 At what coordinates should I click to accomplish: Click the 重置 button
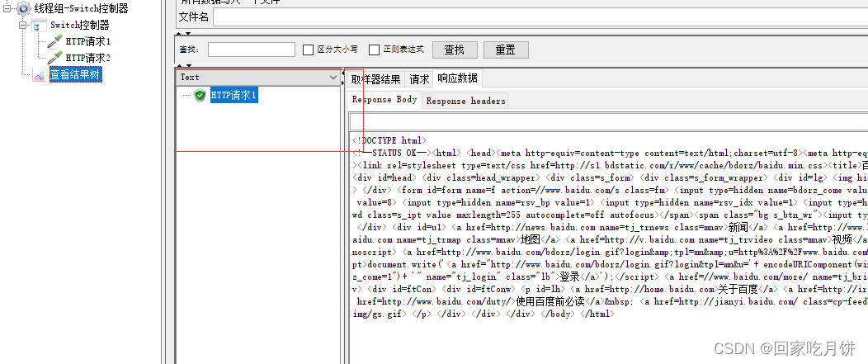[x=506, y=50]
